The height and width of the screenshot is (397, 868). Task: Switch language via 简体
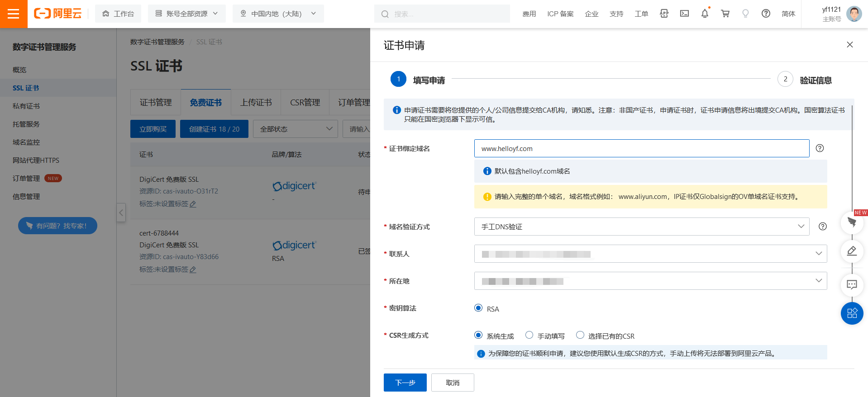pyautogui.click(x=788, y=14)
